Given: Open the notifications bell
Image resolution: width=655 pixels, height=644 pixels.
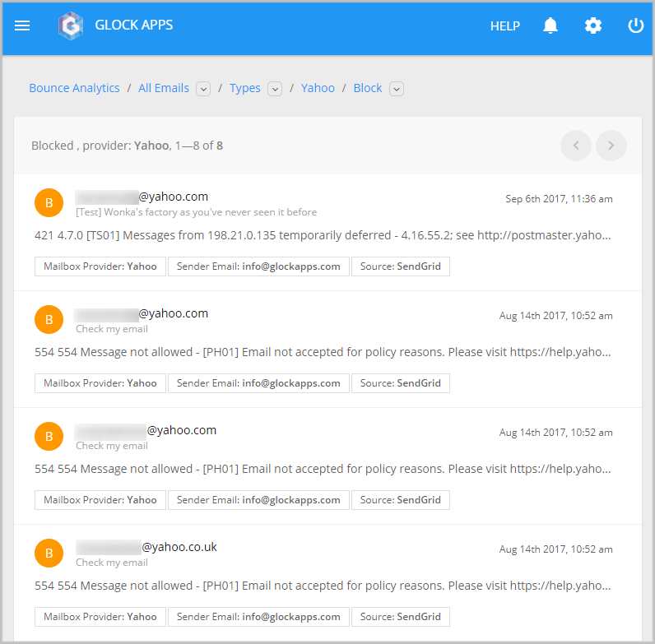Looking at the screenshot, I should click(550, 25).
